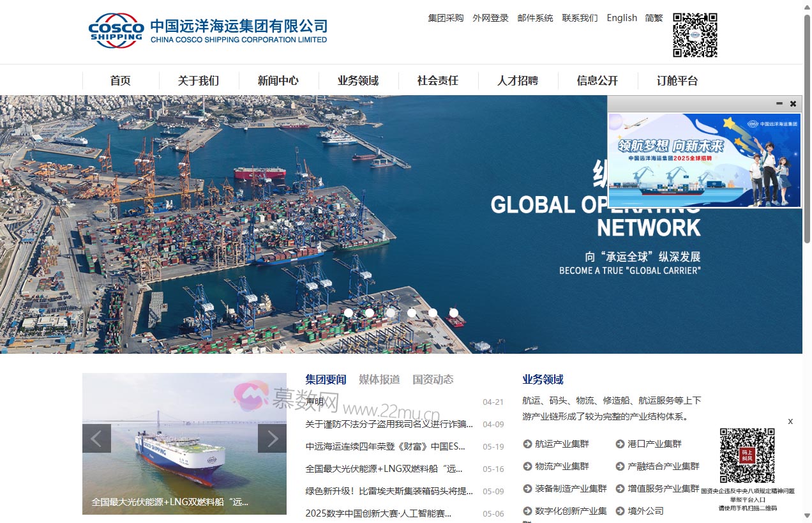
Task: Go back using the carousel previous arrow
Action: coord(96,439)
